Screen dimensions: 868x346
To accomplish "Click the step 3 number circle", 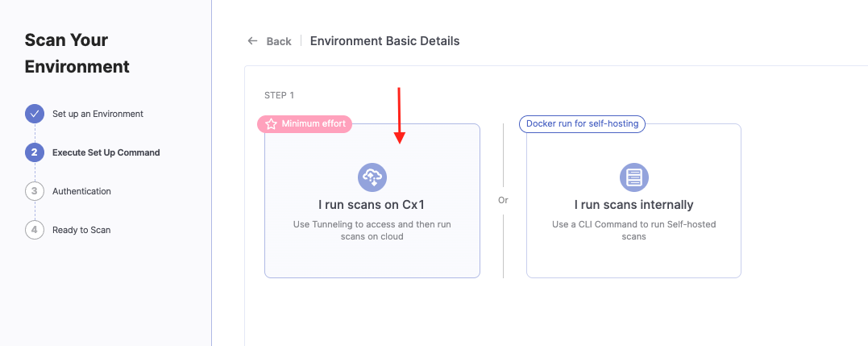I will (x=35, y=191).
